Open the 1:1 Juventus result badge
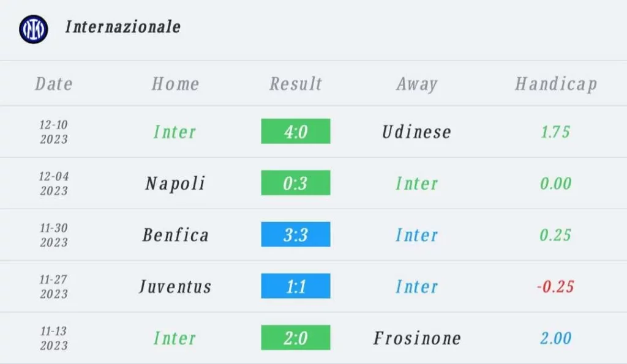Image resolution: width=627 pixels, height=364 pixels. point(296,286)
